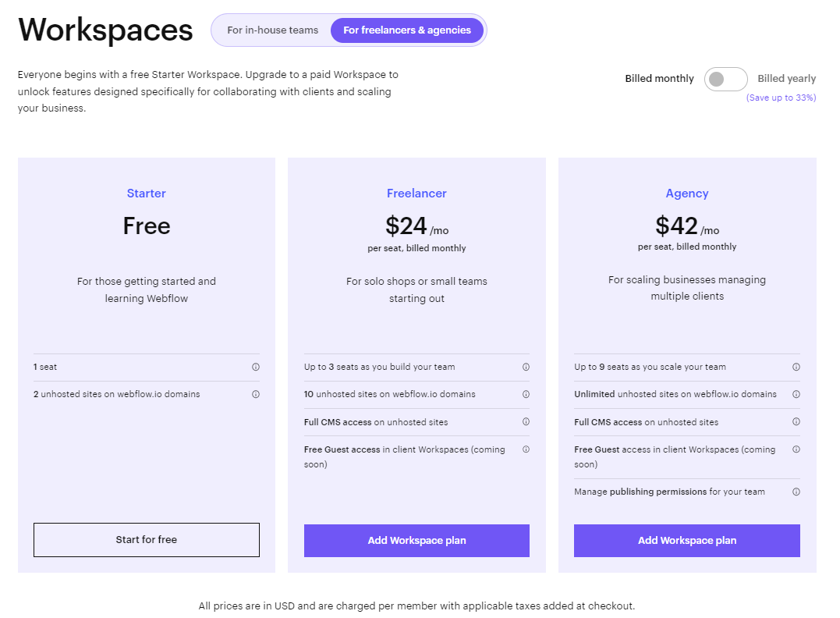Click the Agency plan title
840x618 pixels.
click(687, 194)
